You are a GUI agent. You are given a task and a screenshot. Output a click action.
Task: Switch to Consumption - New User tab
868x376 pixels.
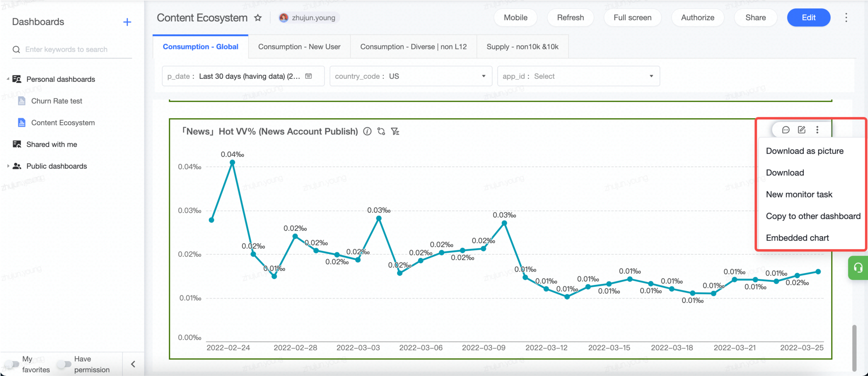(299, 47)
